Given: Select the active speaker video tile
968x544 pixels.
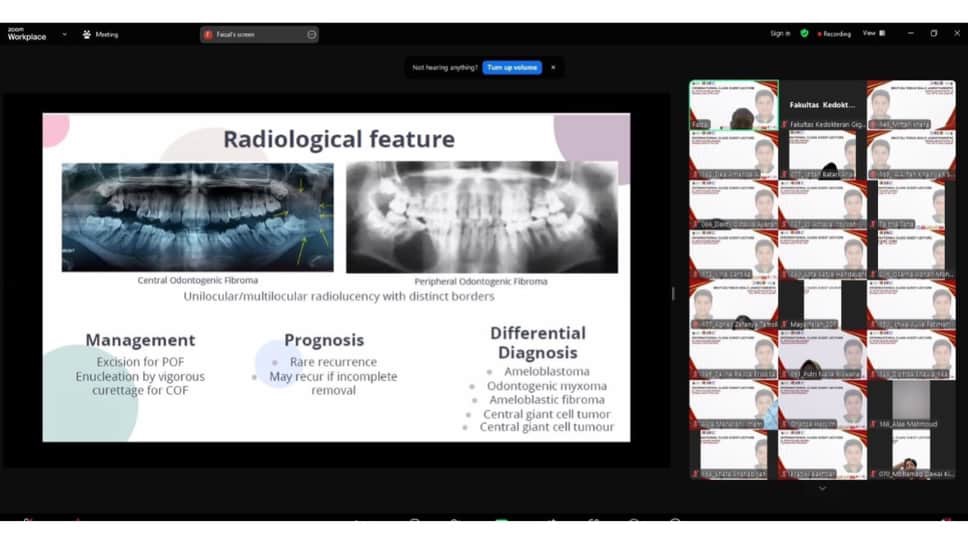Looking at the screenshot, I should [x=733, y=105].
